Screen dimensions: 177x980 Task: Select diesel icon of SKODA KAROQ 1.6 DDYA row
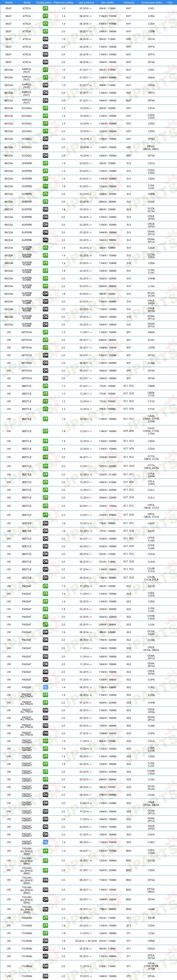[x=45, y=85]
